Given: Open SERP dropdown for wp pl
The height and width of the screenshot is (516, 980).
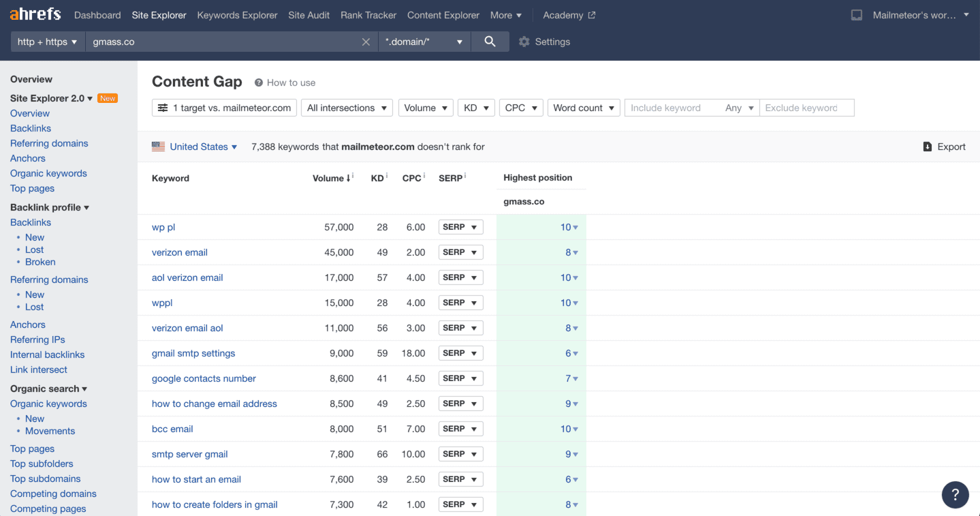Looking at the screenshot, I should pos(460,227).
